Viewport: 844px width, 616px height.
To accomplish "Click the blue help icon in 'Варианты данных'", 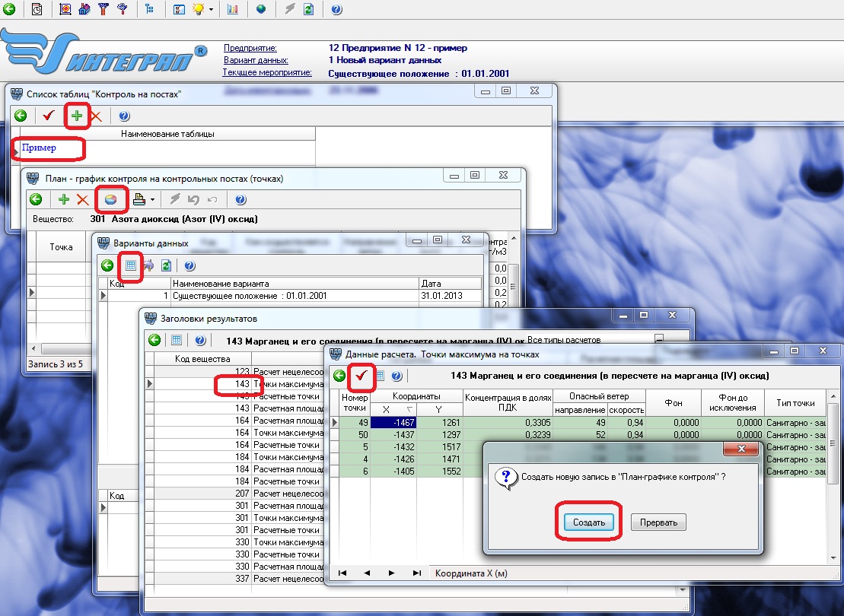I will point(190,265).
